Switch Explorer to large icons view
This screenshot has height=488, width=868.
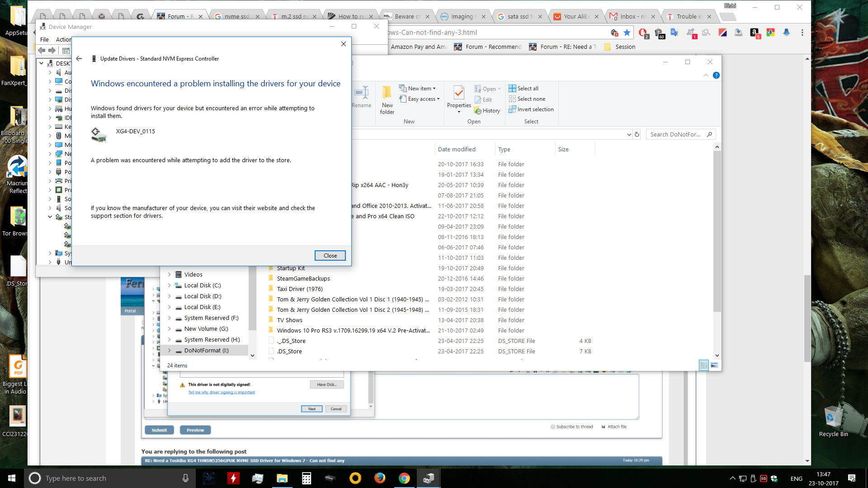(x=714, y=365)
